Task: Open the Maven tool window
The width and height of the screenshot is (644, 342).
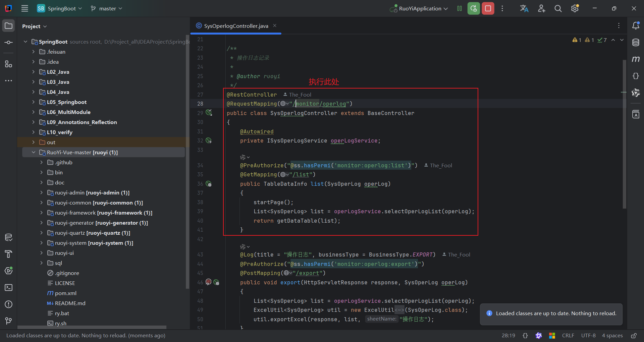Action: (x=636, y=59)
